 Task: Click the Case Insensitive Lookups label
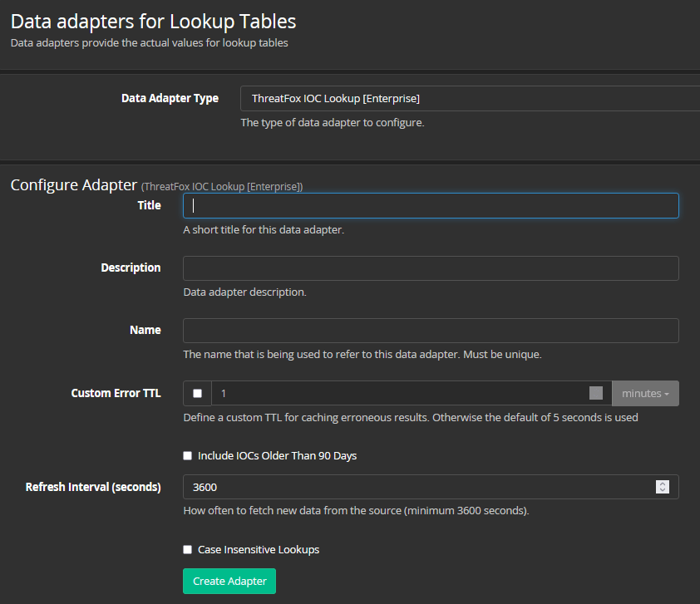click(x=259, y=550)
